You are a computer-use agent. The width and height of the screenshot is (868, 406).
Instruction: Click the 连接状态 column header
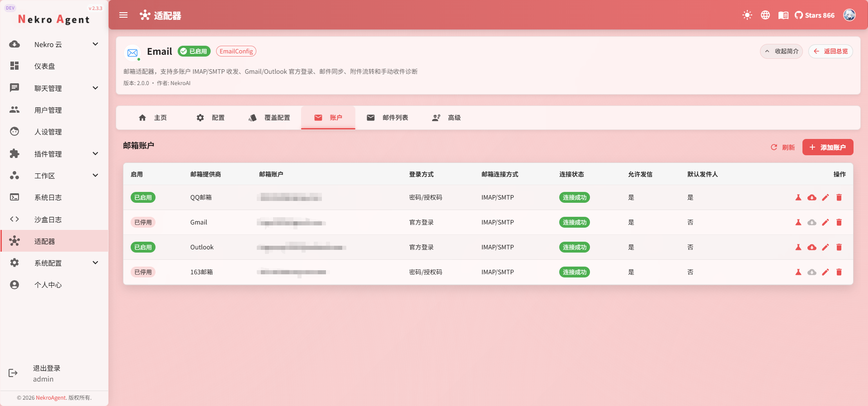coord(571,174)
